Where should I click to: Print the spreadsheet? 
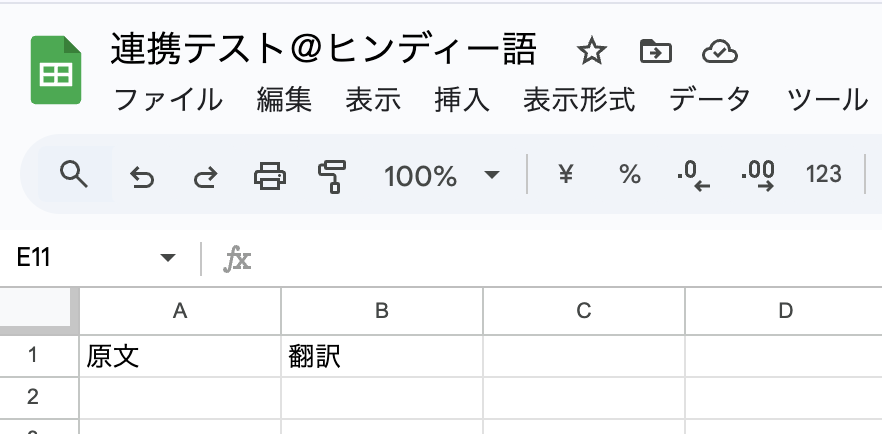click(x=269, y=176)
